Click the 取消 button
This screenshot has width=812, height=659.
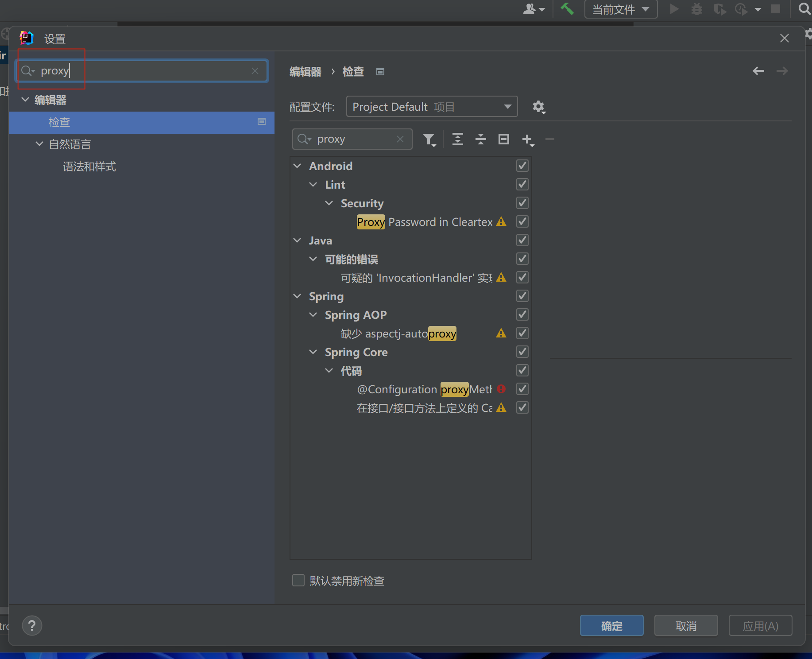686,625
